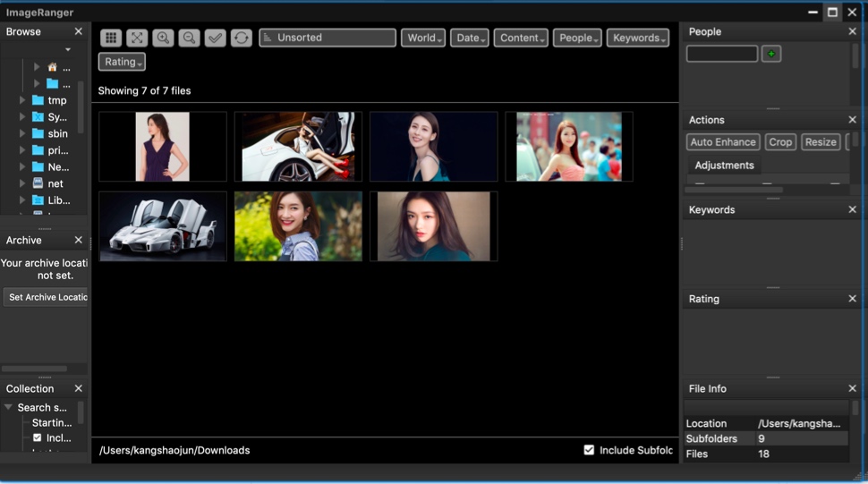
Task: Expand the Lib... folder node
Action: point(22,200)
